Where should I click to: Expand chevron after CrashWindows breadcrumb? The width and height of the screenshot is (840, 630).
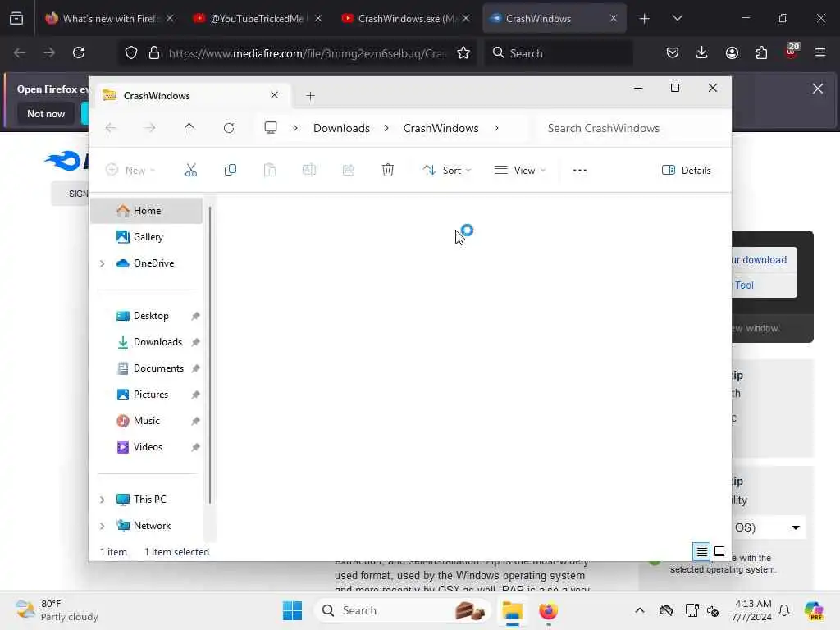click(496, 128)
